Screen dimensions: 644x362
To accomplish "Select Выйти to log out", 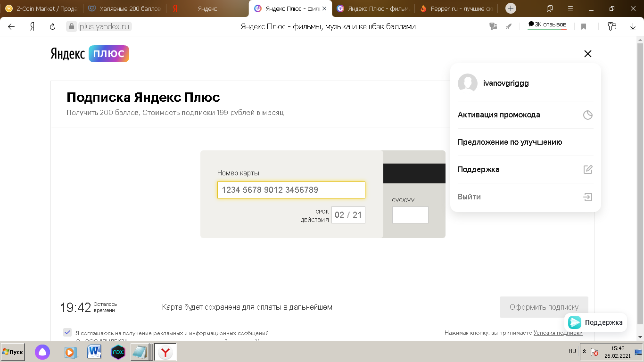I will (526, 197).
